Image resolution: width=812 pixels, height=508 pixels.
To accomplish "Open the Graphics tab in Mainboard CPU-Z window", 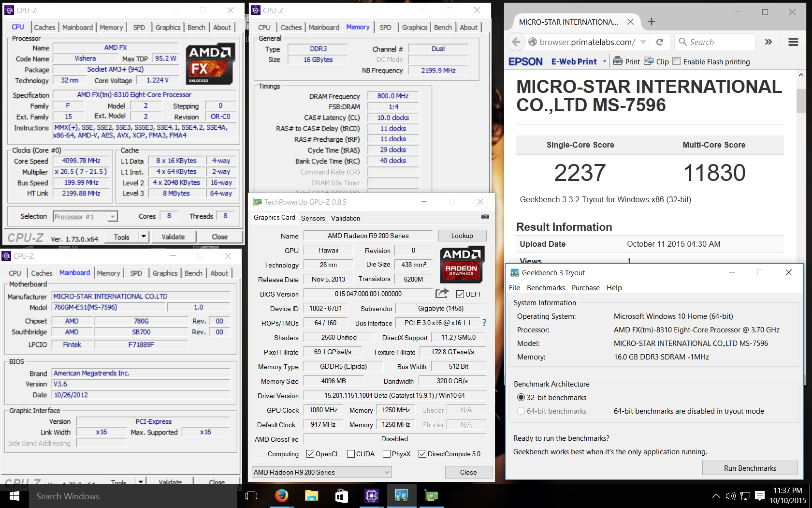I will click(x=165, y=273).
